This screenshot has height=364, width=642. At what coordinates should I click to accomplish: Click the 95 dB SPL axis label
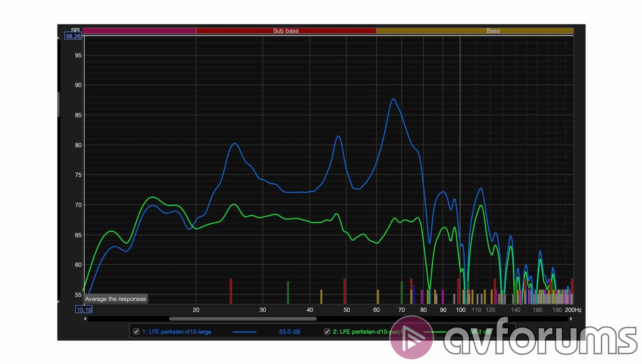point(78,55)
